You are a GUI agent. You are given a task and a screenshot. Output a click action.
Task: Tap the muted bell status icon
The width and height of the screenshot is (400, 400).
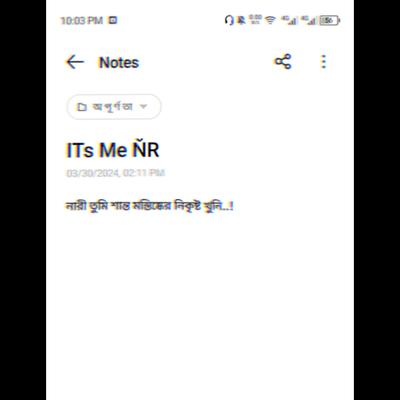coord(241,20)
